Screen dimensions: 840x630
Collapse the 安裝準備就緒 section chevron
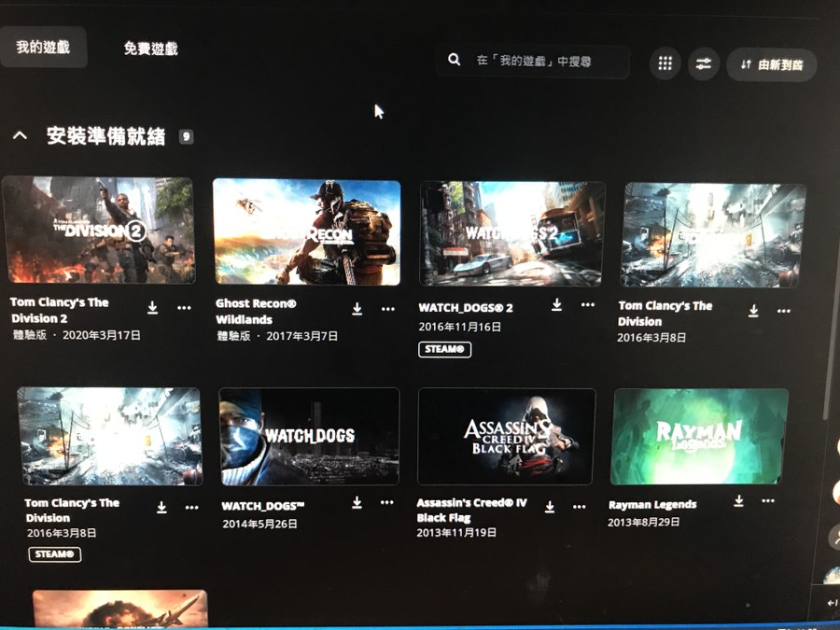[x=20, y=135]
